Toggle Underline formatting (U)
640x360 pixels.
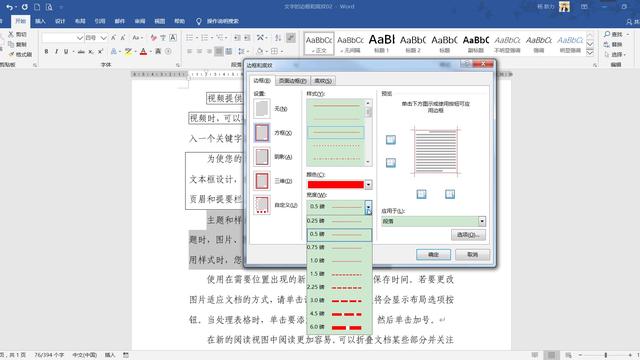click(66, 51)
